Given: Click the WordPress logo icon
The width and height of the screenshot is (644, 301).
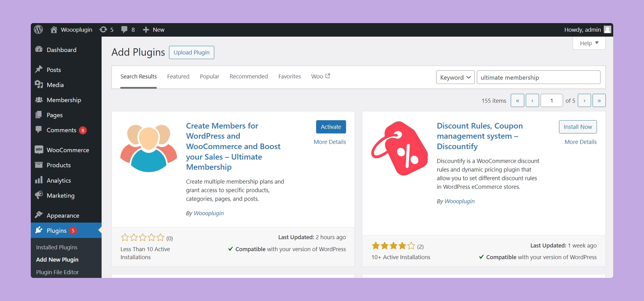Looking at the screenshot, I should click(x=39, y=29).
